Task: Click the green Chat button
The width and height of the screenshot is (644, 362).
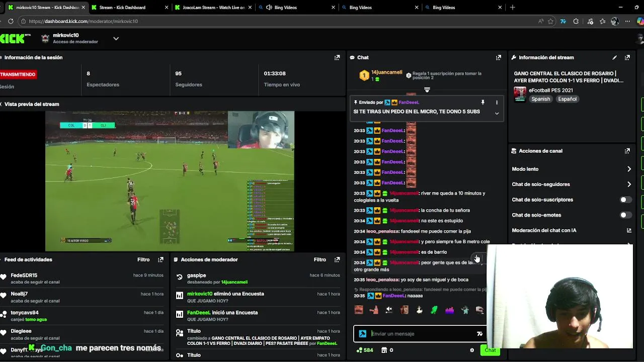Action: (490, 350)
